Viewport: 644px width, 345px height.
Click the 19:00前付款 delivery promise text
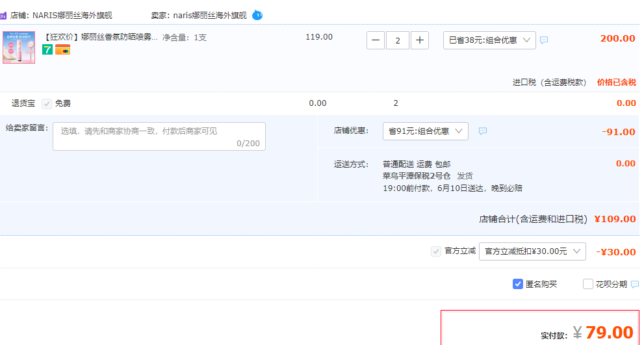452,188
